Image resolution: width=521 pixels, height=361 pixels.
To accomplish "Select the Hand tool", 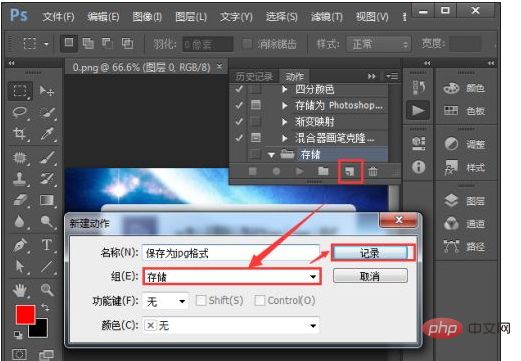I will click(20, 290).
